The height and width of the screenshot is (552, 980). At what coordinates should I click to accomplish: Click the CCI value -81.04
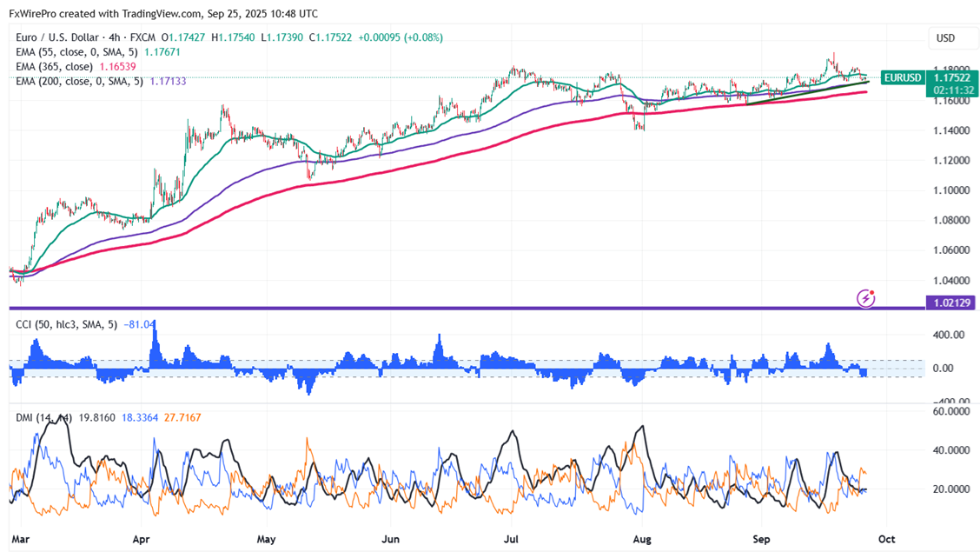click(x=139, y=324)
